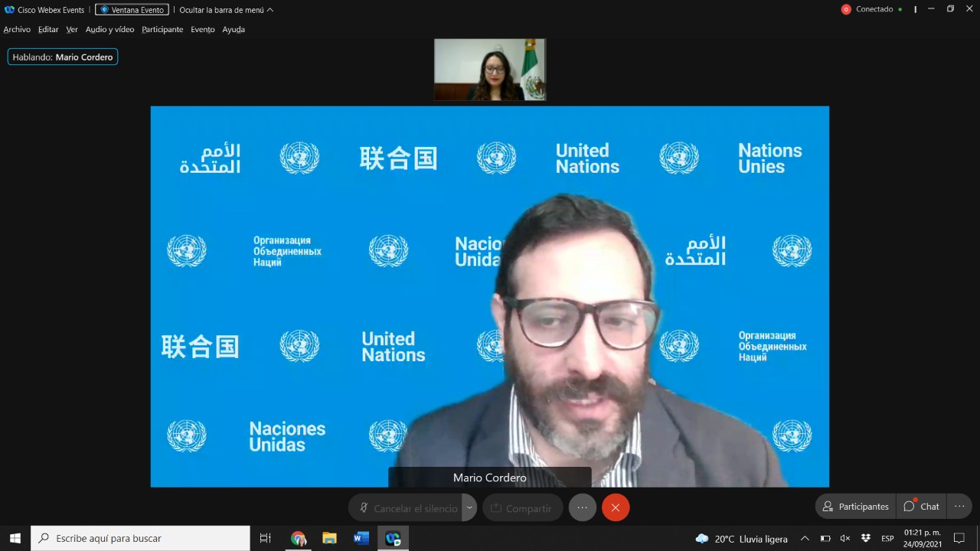Switch ESP input language indicator
Screen dimensions: 980x551
point(887,539)
